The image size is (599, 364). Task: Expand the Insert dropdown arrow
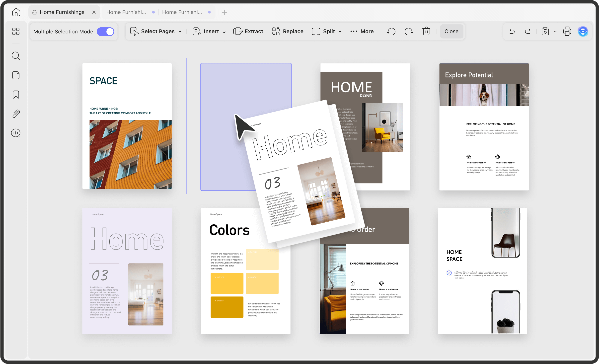224,32
